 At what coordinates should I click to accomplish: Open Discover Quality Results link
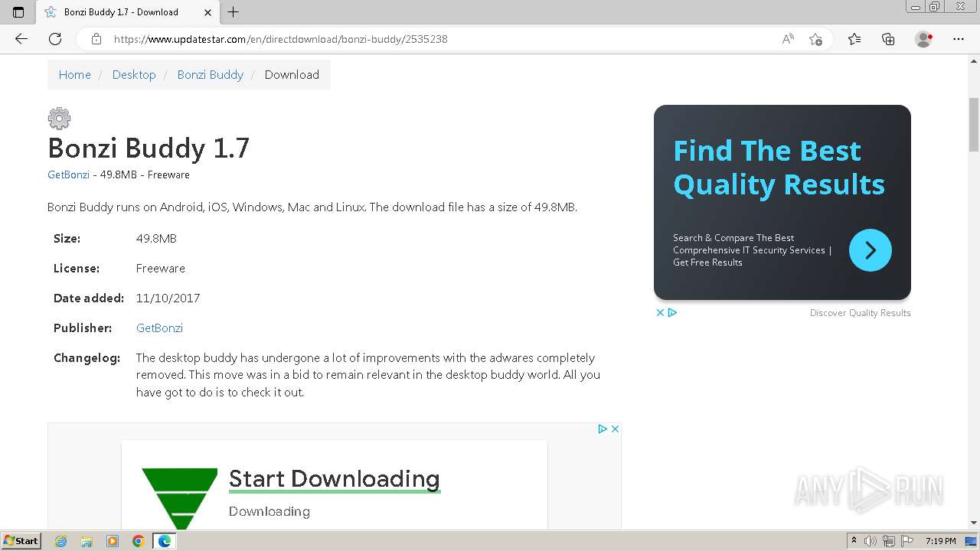coord(860,313)
